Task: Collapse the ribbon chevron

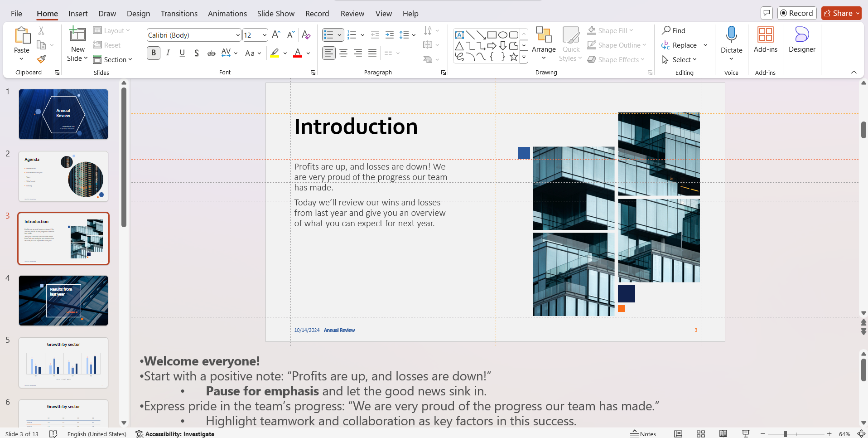Action: coord(854,72)
